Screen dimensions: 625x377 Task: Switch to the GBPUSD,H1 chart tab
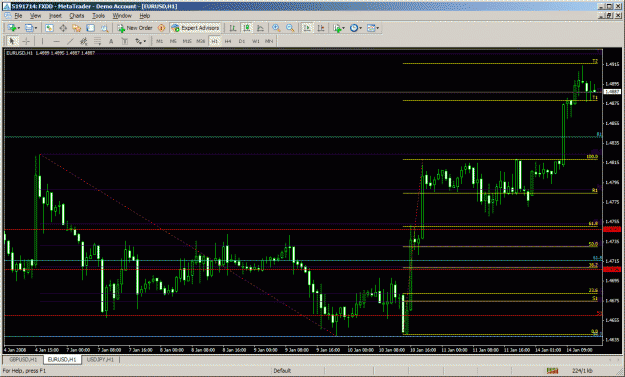click(x=23, y=359)
